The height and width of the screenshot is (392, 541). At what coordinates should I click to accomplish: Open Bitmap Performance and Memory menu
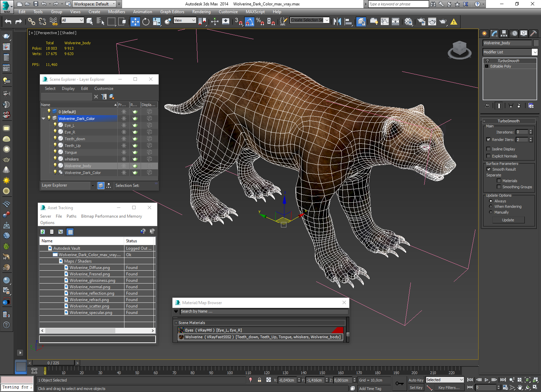pos(111,216)
